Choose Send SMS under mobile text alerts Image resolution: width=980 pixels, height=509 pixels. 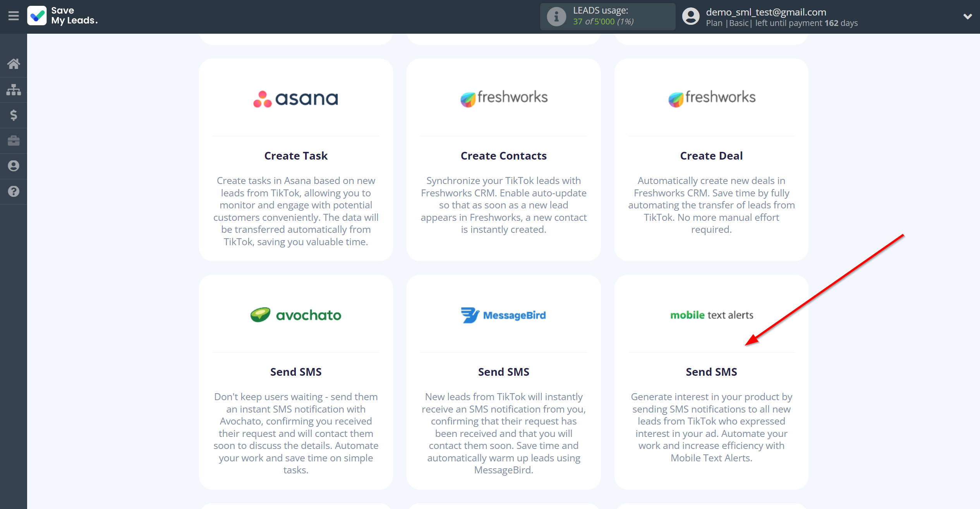(712, 372)
